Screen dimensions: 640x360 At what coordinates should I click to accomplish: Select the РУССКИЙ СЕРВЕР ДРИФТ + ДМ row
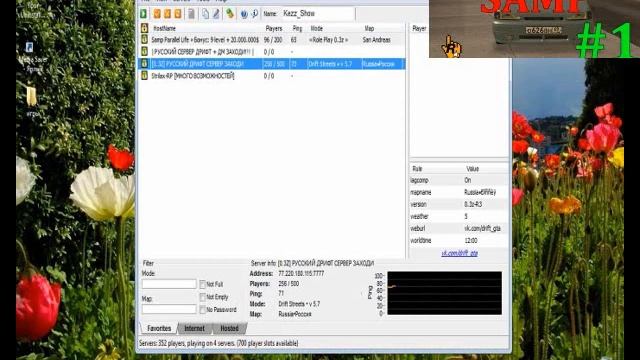[272, 52]
